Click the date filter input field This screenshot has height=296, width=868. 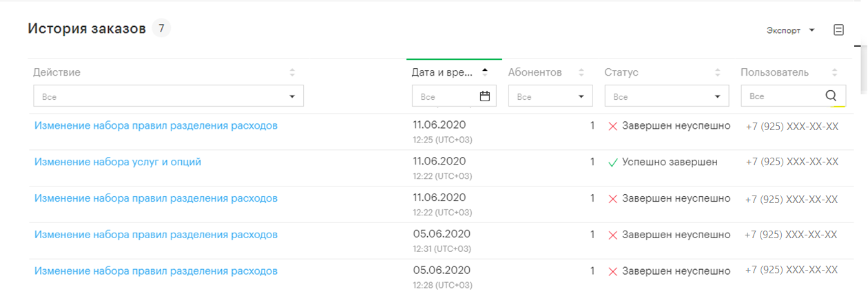[444, 96]
